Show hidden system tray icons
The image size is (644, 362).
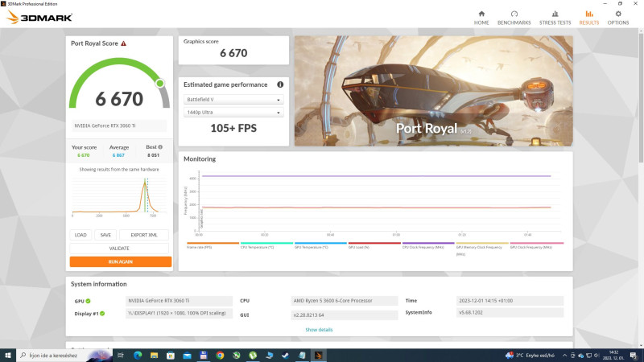coord(565,356)
